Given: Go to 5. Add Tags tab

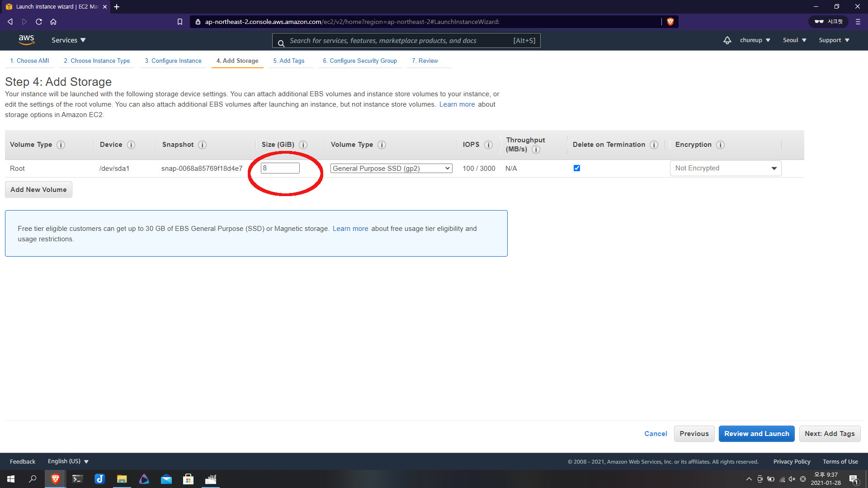Looking at the screenshot, I should 288,61.
